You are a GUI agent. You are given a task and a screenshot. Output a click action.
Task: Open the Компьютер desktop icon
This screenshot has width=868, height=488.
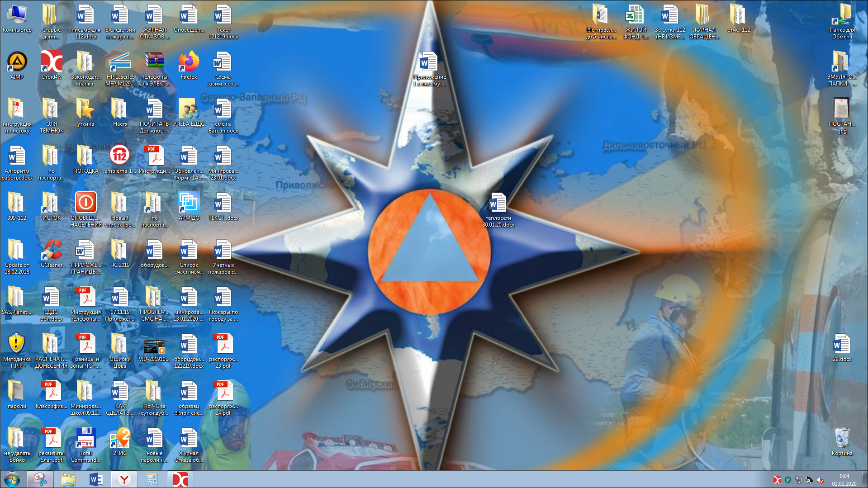[17, 19]
